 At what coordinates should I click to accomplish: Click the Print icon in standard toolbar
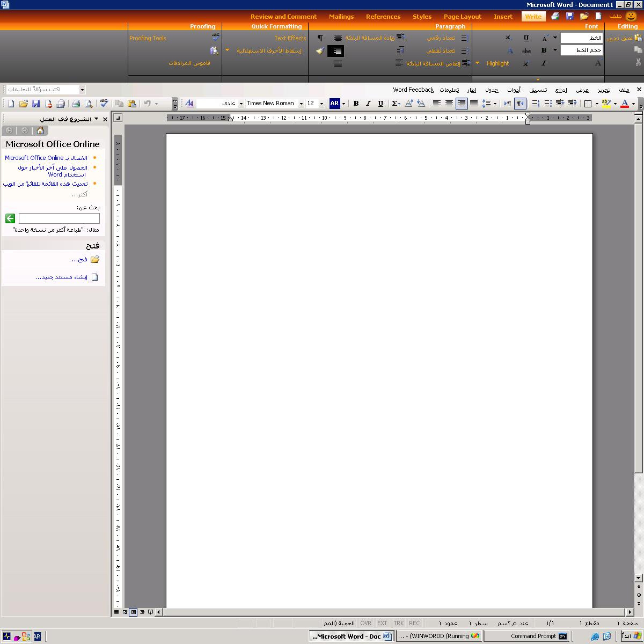pyautogui.click(x=76, y=104)
